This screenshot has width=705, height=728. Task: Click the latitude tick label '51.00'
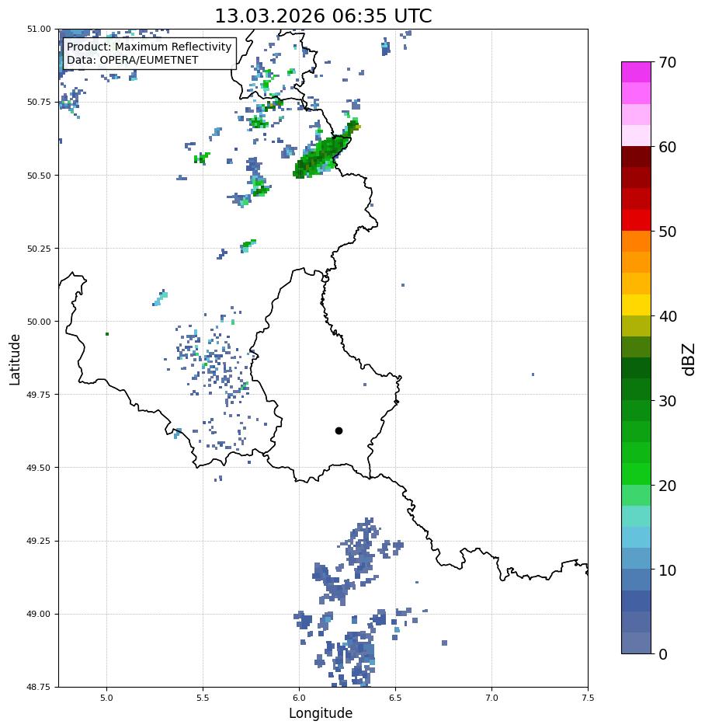tap(39, 29)
